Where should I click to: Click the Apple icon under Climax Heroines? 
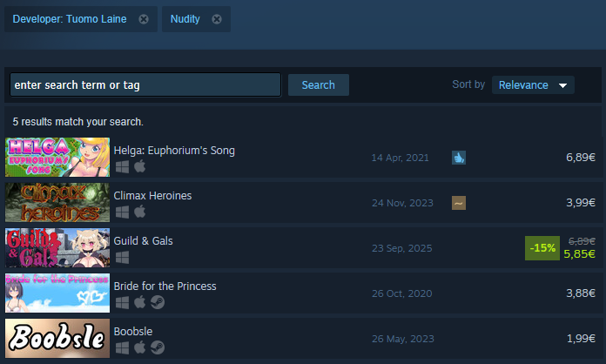pos(140,212)
